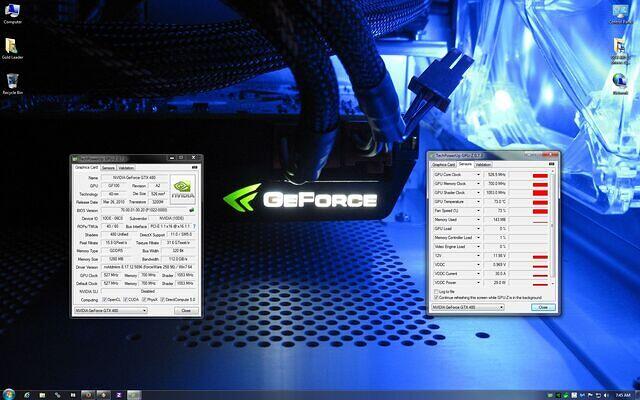The width and height of the screenshot is (640, 400).
Task: Click the Bus Interface question mark icon
Action: 194,226
